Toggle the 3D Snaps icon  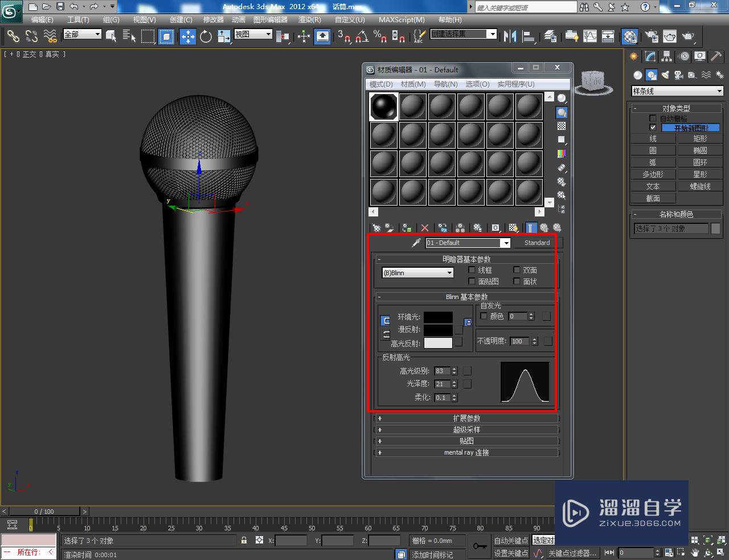344,36
